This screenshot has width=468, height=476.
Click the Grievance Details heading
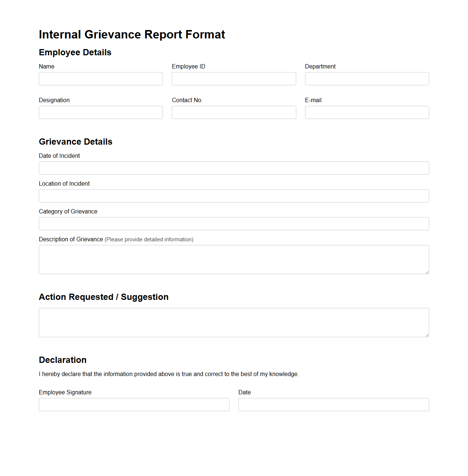pyautogui.click(x=75, y=142)
